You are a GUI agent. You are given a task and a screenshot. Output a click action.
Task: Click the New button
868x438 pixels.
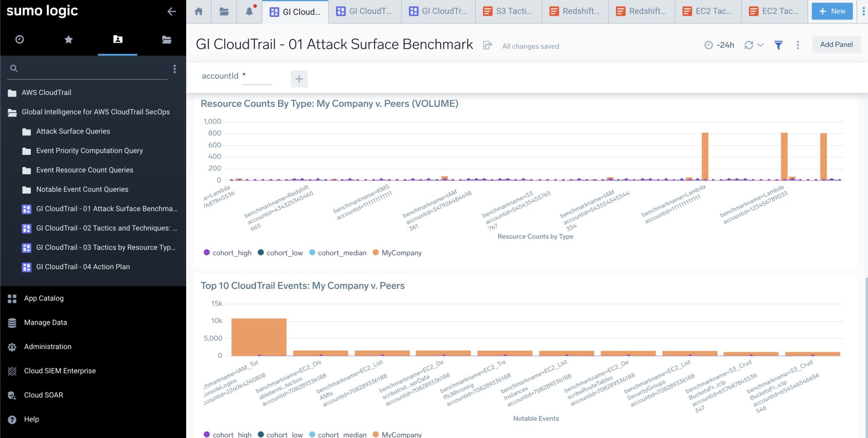(x=832, y=11)
